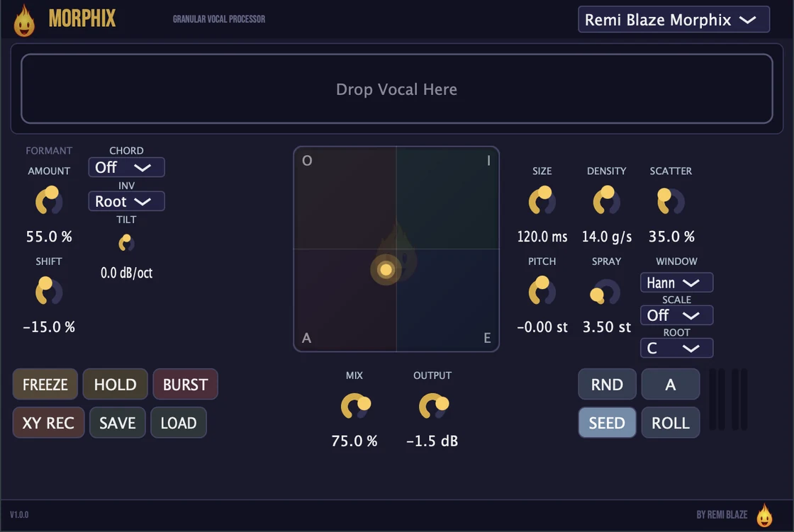Open the INV dropdown set to Root
The width and height of the screenshot is (794, 532).
(x=126, y=201)
